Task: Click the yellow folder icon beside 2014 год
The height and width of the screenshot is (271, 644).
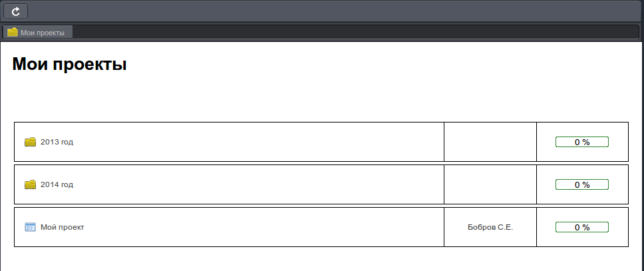Action: coord(30,184)
